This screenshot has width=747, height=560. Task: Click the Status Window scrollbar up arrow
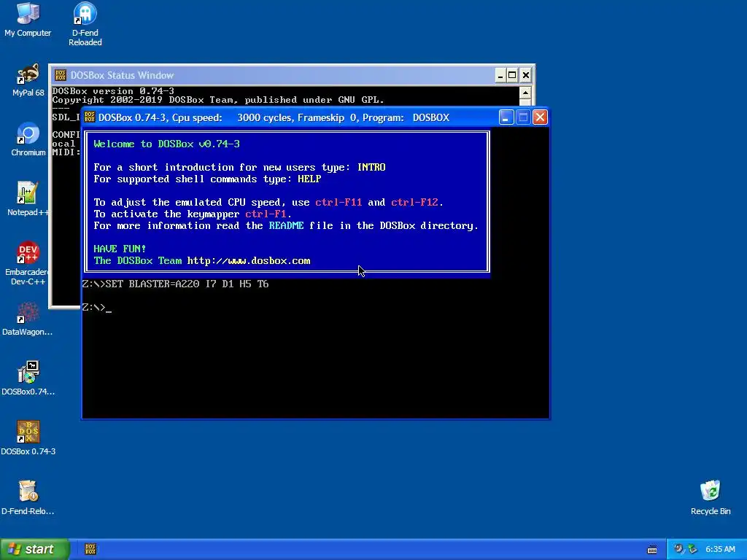525,93
